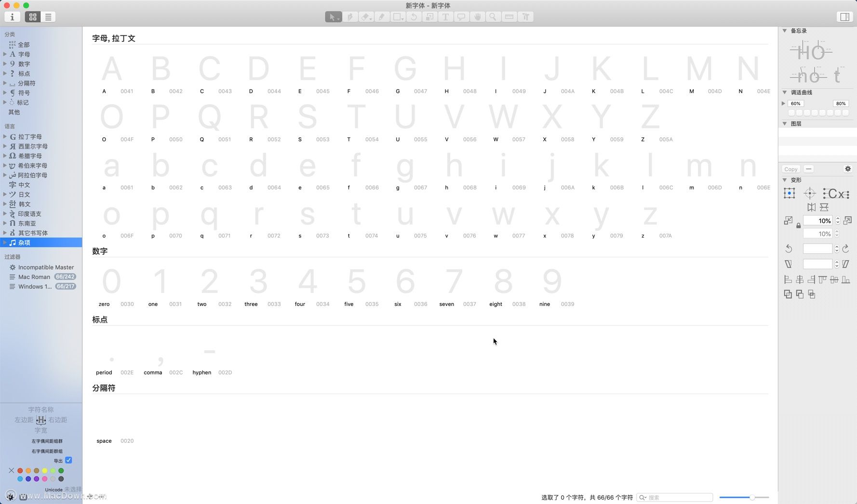Click the horizontal scale 10% field
The height and width of the screenshot is (504, 857).
[818, 221]
